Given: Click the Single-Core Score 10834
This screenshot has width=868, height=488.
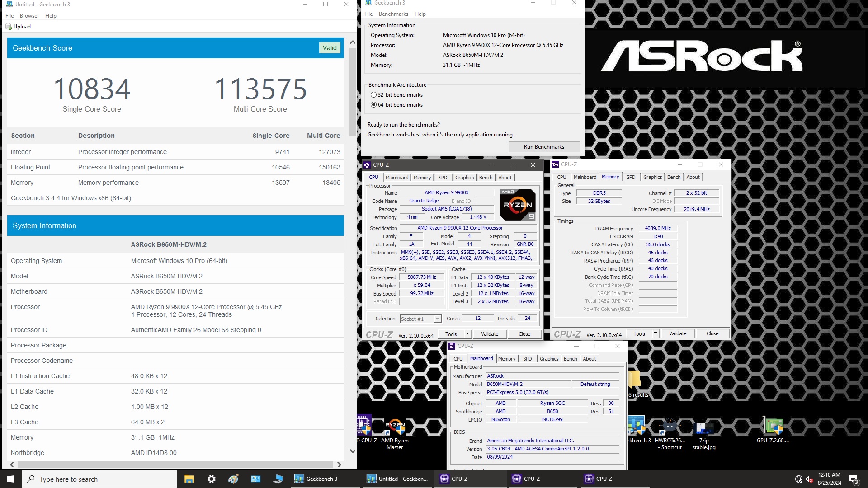Looking at the screenshot, I should pyautogui.click(x=92, y=89).
